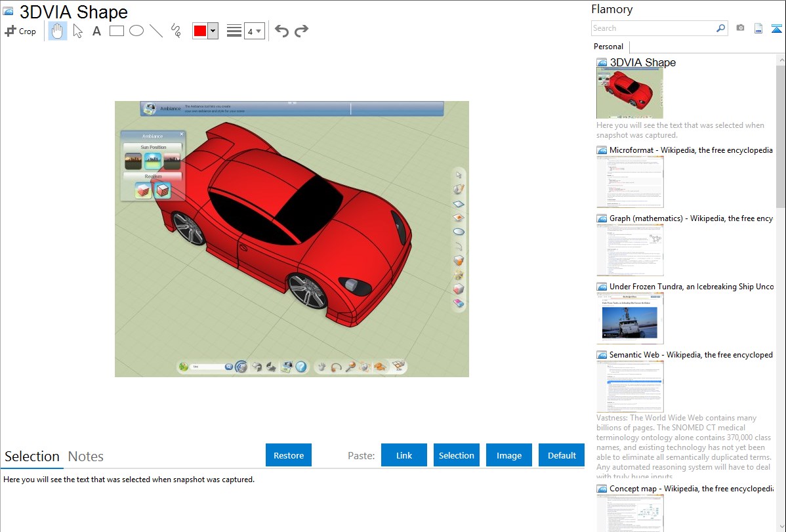Select the freehand scribble tool
This screenshot has height=532, width=786.
176,31
